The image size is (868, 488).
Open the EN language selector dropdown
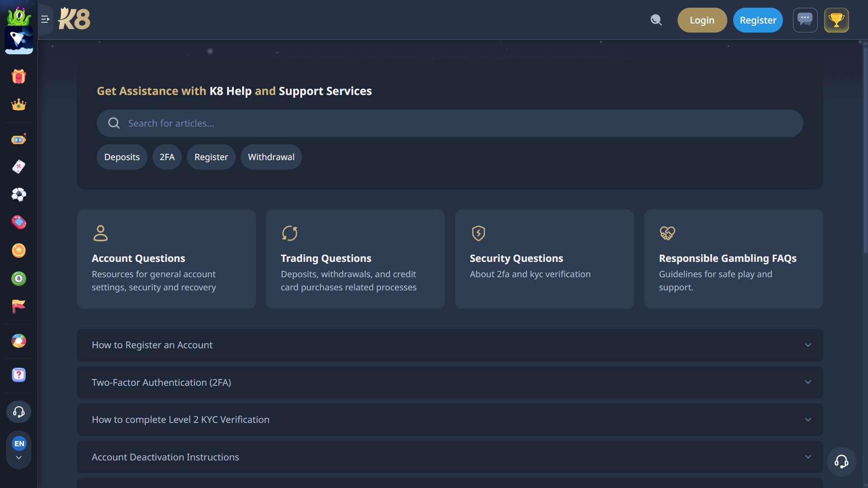(x=19, y=450)
